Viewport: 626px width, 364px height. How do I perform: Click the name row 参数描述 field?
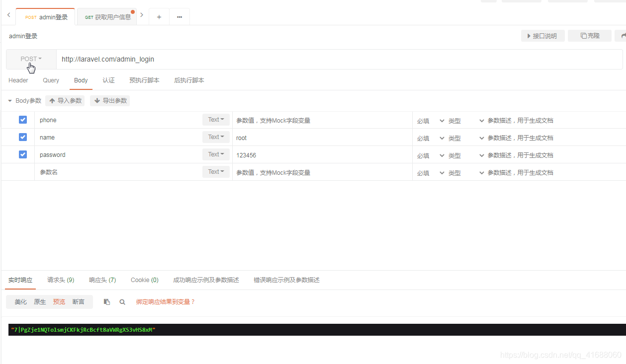pos(556,138)
